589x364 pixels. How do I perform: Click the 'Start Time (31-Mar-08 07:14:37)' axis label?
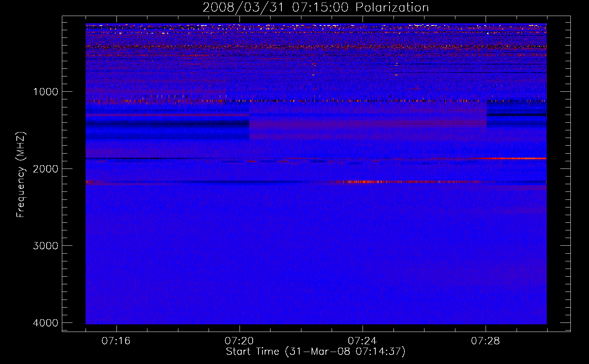tap(316, 352)
